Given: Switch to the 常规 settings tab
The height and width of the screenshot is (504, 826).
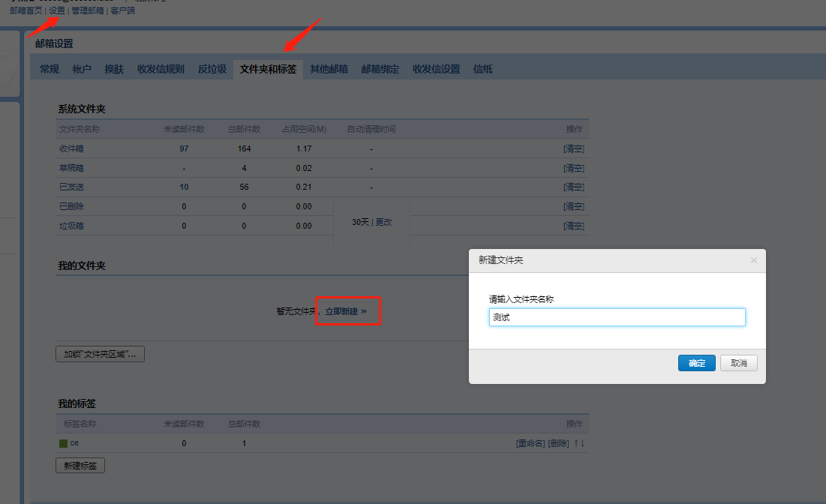Looking at the screenshot, I should pyautogui.click(x=50, y=69).
